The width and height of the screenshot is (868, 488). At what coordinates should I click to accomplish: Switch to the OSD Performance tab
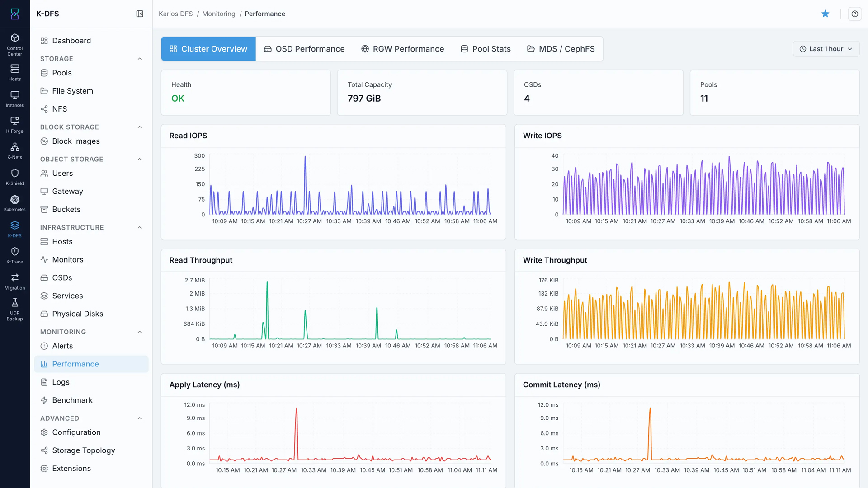pyautogui.click(x=304, y=49)
